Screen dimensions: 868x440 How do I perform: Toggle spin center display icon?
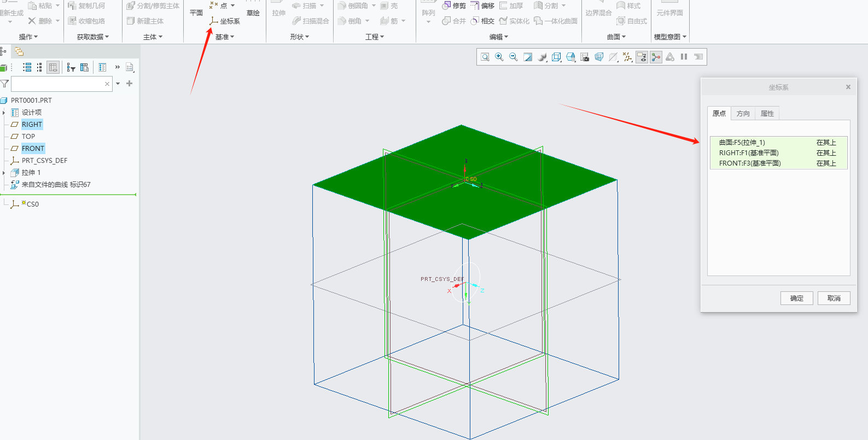656,57
